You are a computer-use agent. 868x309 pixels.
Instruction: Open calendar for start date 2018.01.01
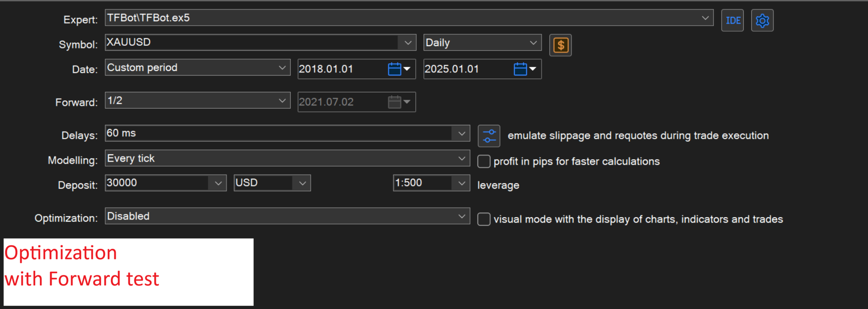tap(399, 69)
